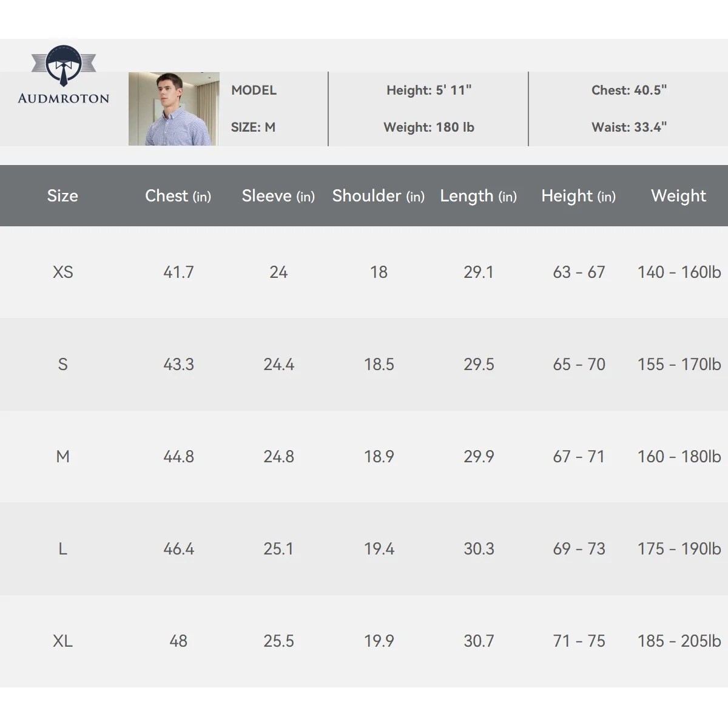Choose the XL size row label
728x728 pixels.
point(62,641)
